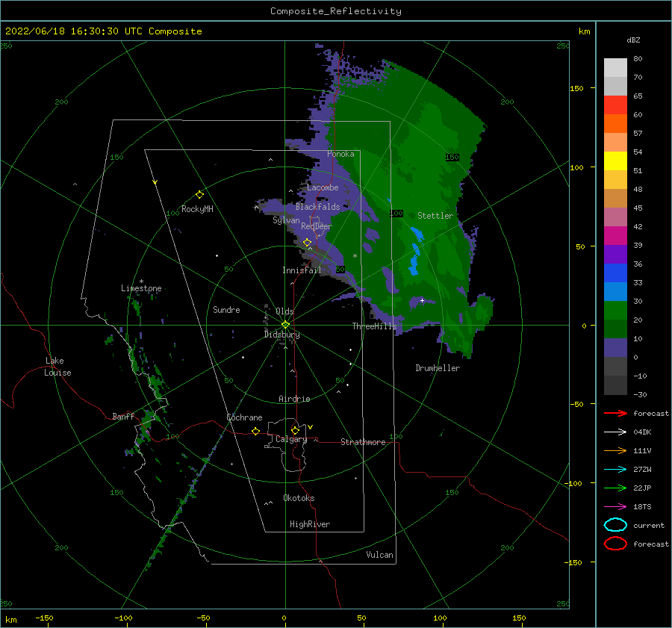The width and height of the screenshot is (672, 628).
Task: Pick the bright yellow swatch in dBZ scale
Action: point(615,161)
